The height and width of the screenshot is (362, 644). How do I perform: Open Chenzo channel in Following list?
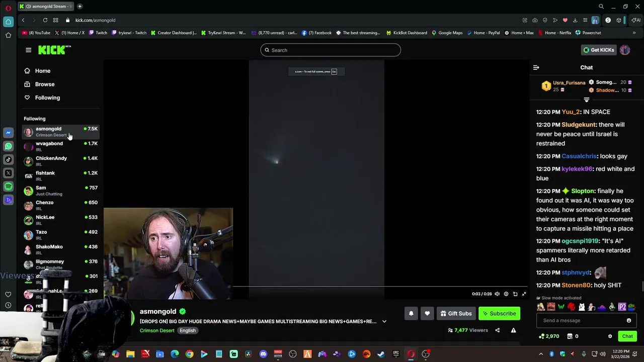(60, 205)
